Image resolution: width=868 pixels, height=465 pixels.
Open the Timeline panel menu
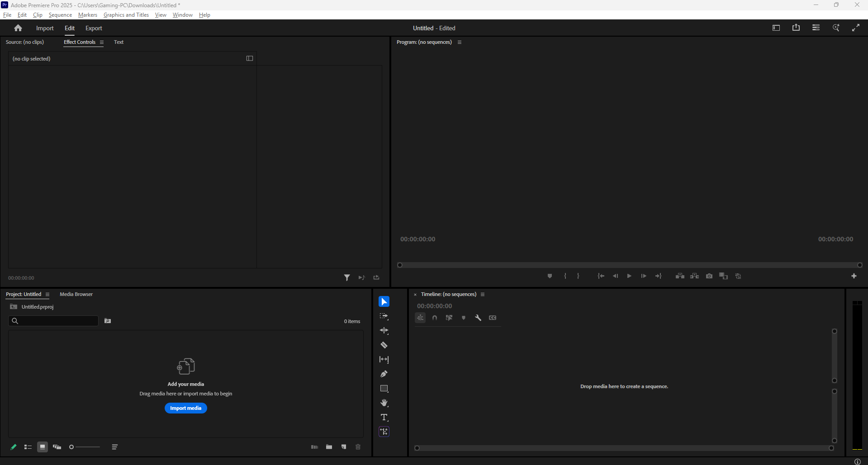[483, 295]
